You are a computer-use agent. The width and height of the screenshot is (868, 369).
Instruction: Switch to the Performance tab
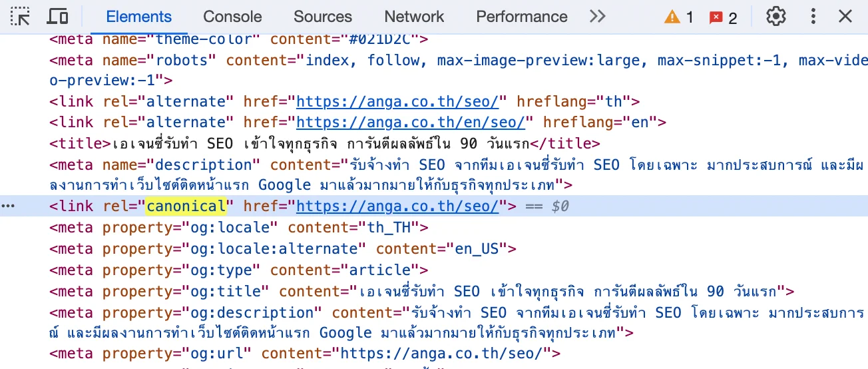[522, 17]
